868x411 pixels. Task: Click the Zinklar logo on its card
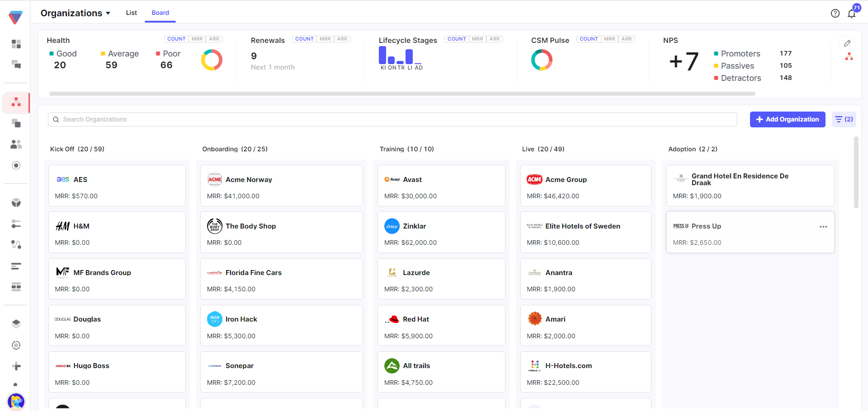[392, 226]
